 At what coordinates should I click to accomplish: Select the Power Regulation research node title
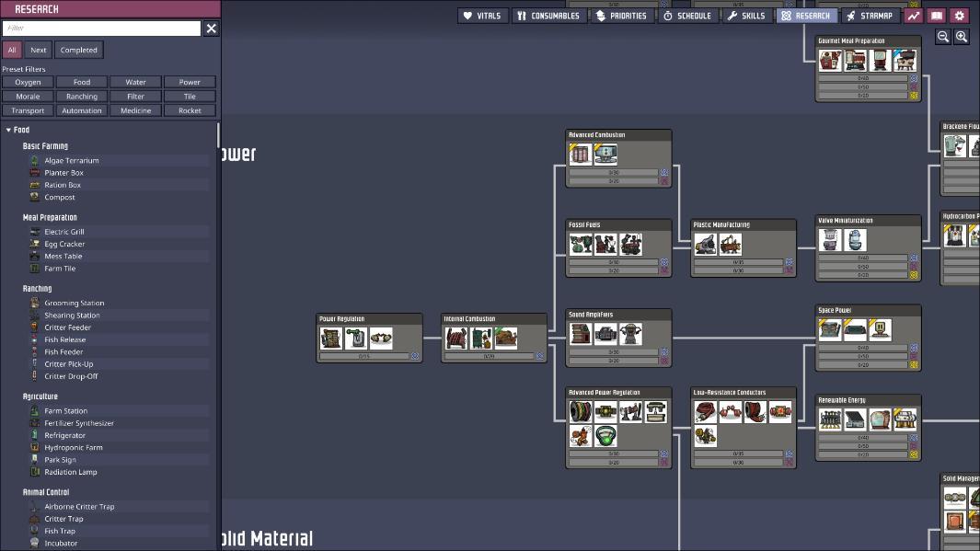(x=342, y=318)
